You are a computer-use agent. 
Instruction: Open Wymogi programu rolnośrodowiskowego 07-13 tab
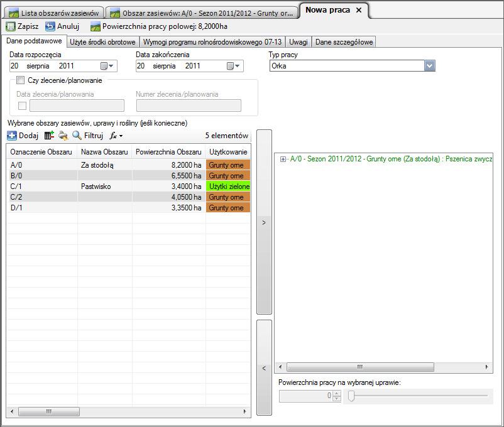coord(212,42)
